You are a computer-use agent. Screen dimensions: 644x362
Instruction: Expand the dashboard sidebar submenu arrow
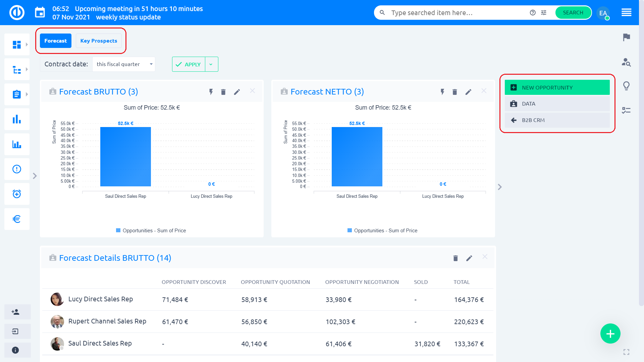tap(27, 44)
